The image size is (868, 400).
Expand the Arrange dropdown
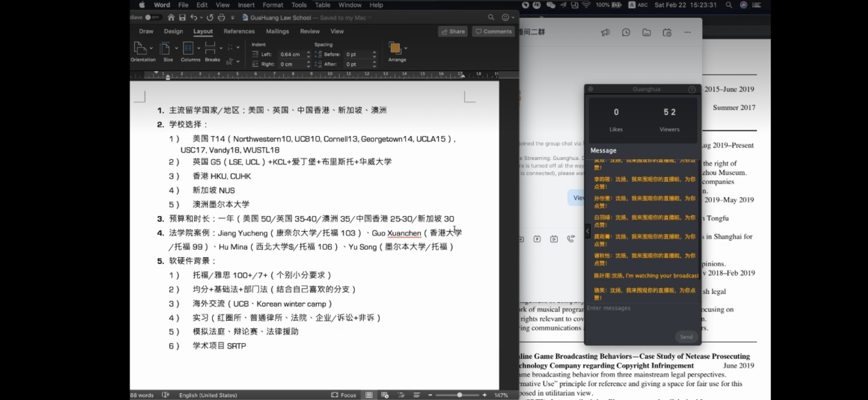point(406,48)
